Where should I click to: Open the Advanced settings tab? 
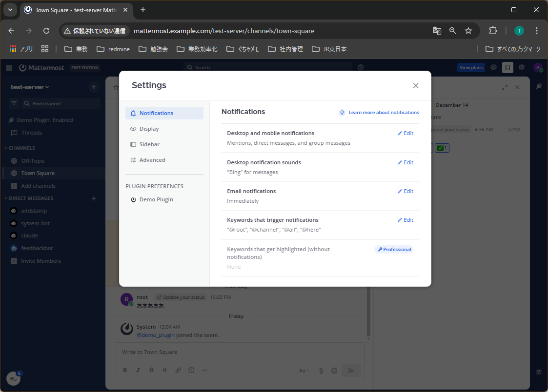(164, 160)
